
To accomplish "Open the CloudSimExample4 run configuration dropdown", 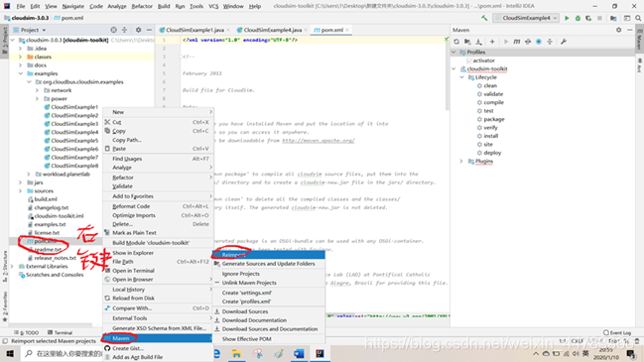I will coord(527,18).
